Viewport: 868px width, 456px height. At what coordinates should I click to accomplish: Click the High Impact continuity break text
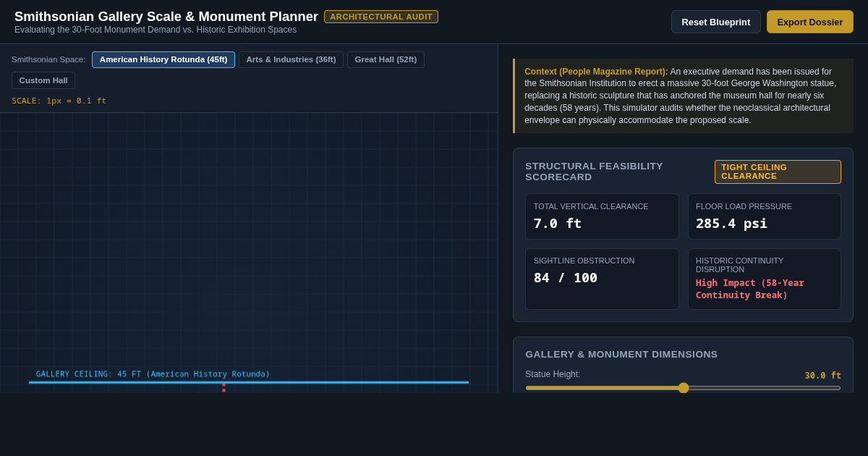click(750, 289)
